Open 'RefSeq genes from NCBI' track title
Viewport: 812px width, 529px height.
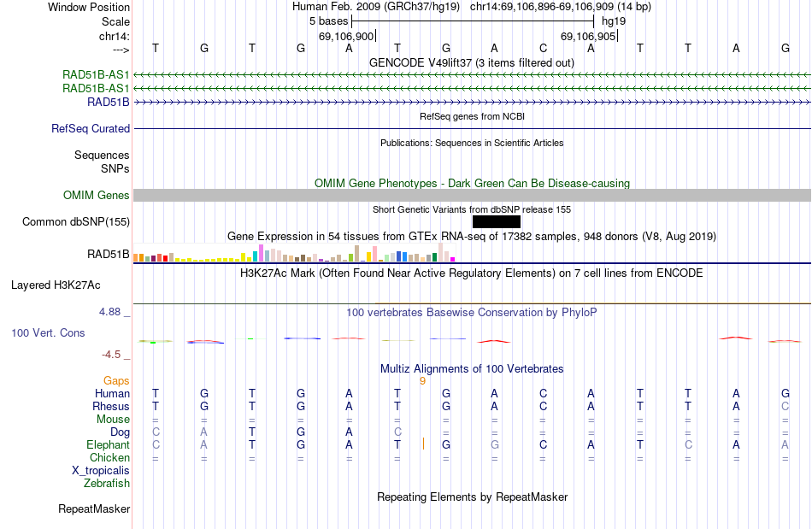click(x=472, y=116)
